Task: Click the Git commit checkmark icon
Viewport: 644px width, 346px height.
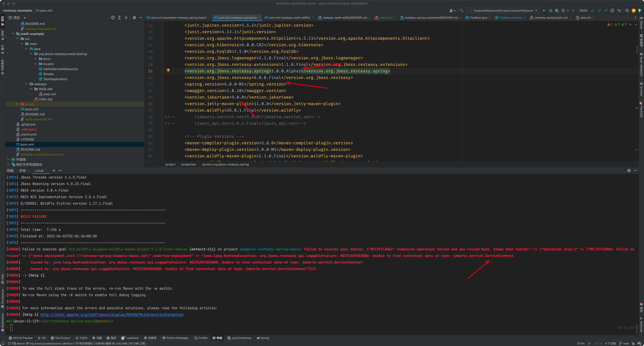Action: (x=599, y=10)
